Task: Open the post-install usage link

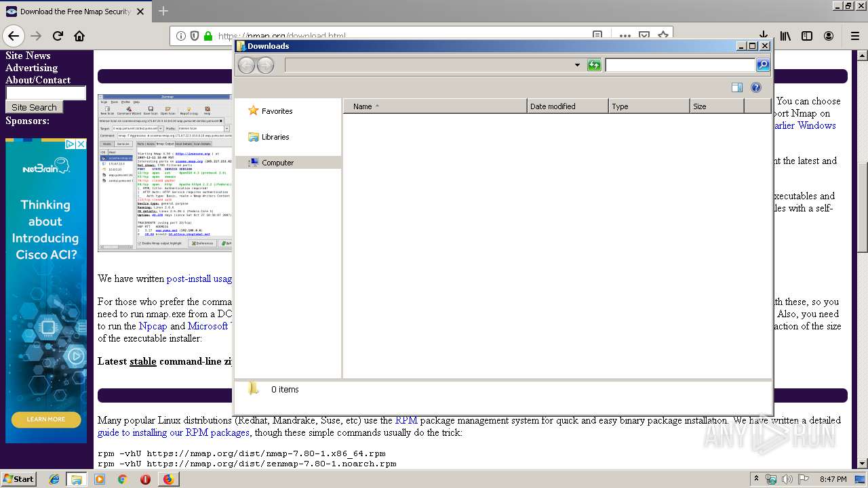Action: pyautogui.click(x=199, y=279)
